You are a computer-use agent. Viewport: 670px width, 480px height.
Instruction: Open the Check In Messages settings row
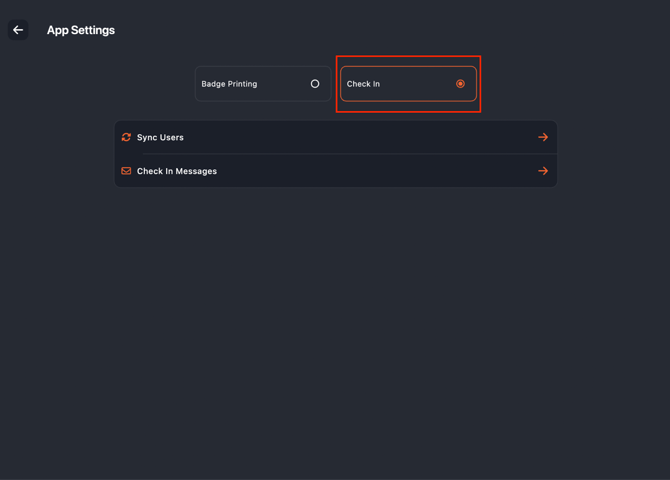point(335,171)
